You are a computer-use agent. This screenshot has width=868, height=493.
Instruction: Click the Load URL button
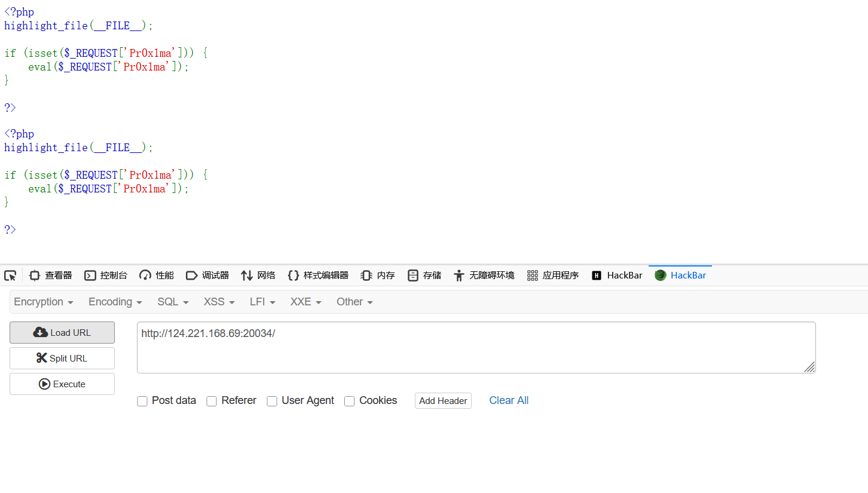(x=62, y=333)
